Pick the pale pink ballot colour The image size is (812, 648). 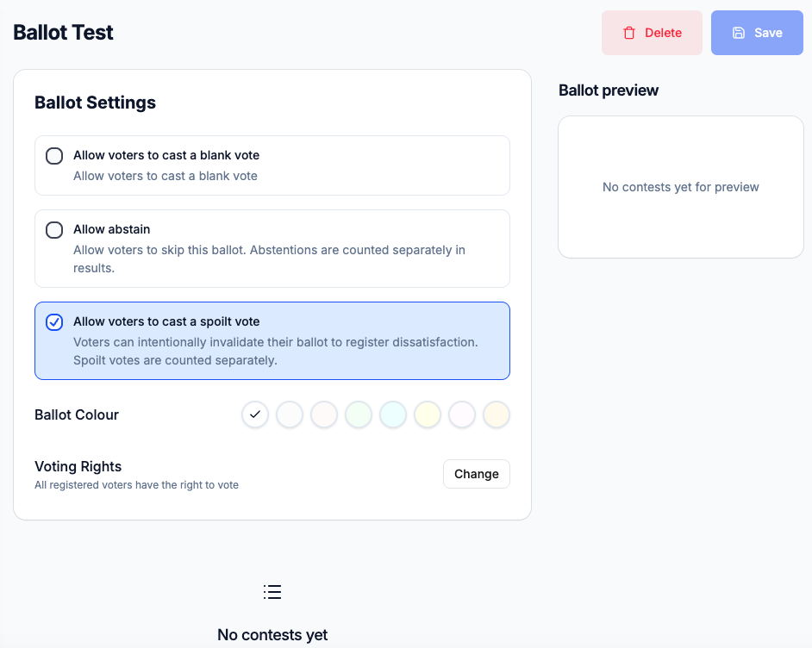(x=324, y=414)
